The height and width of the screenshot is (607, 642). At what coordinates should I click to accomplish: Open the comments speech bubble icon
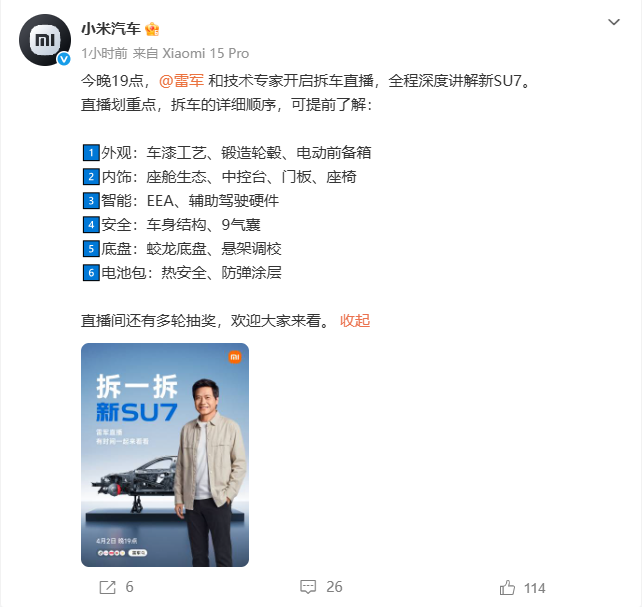308,587
